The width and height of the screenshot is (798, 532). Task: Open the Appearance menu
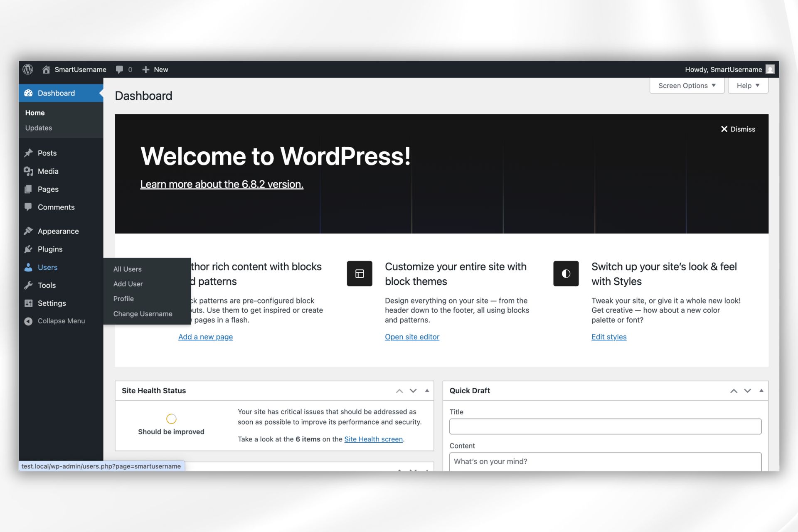pos(58,231)
